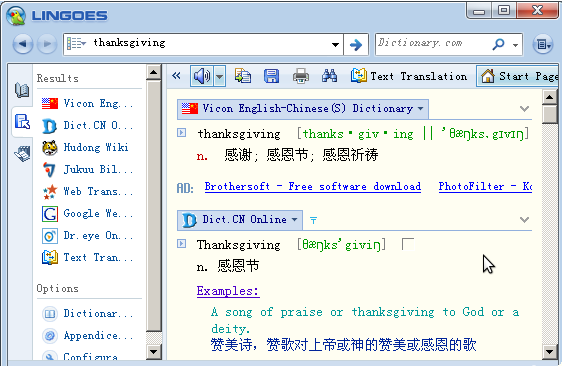
Task: Select Google We... result
Action: click(87, 214)
